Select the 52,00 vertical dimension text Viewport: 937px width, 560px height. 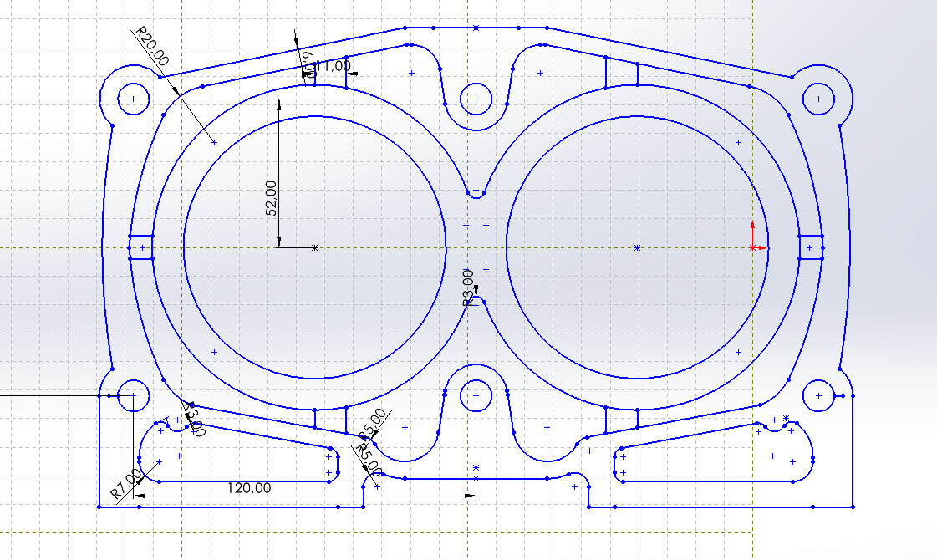coord(272,198)
